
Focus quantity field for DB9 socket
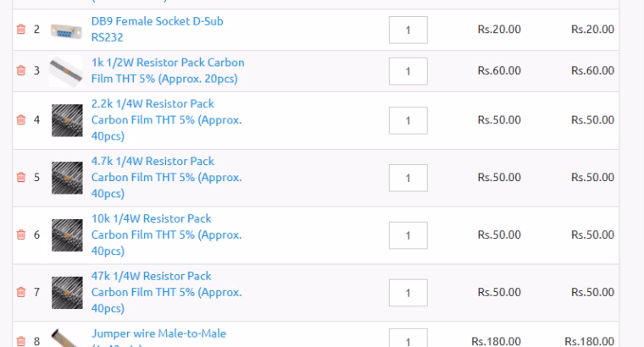coord(408,30)
